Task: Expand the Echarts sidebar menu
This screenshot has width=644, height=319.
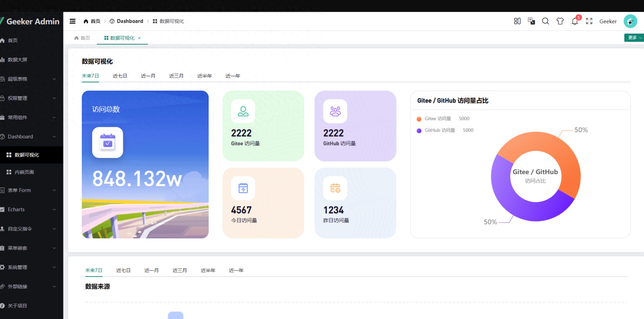Action: point(31,209)
